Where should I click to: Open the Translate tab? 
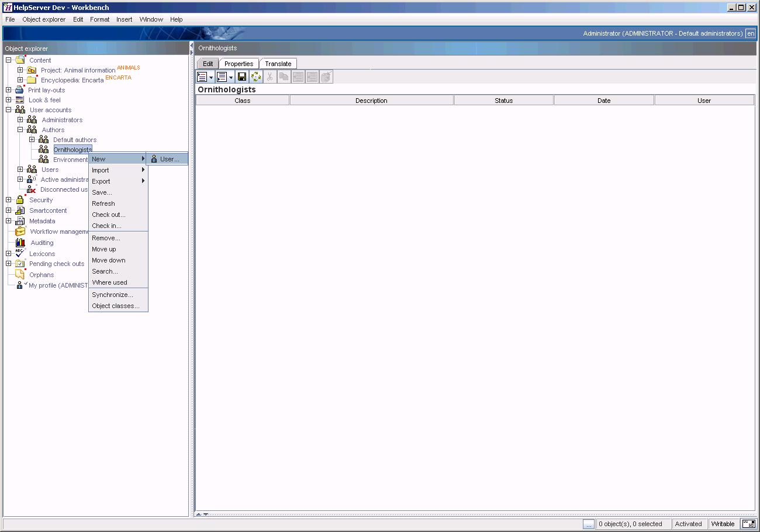[x=278, y=64]
